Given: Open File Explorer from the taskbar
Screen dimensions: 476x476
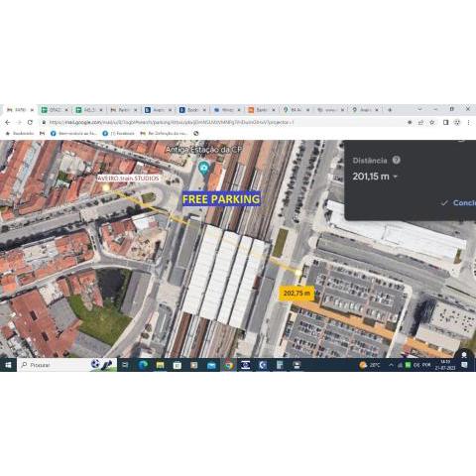Looking at the screenshot, I should [160, 365].
